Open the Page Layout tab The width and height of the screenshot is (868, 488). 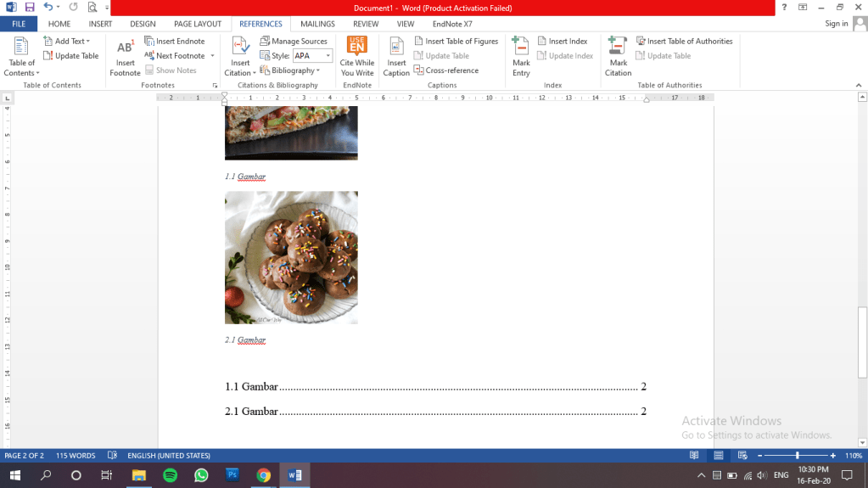coord(197,24)
